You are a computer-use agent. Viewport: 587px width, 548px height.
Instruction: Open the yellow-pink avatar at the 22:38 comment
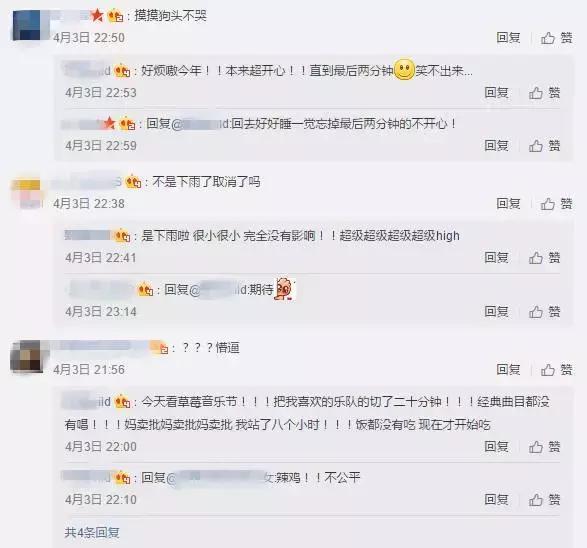tap(26, 193)
